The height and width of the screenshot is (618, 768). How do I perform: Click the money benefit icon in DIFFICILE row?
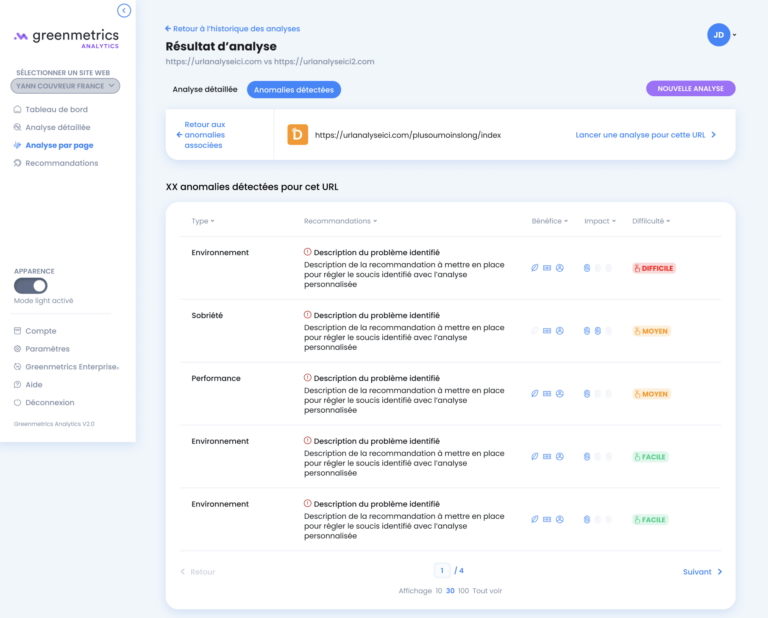coord(547,268)
